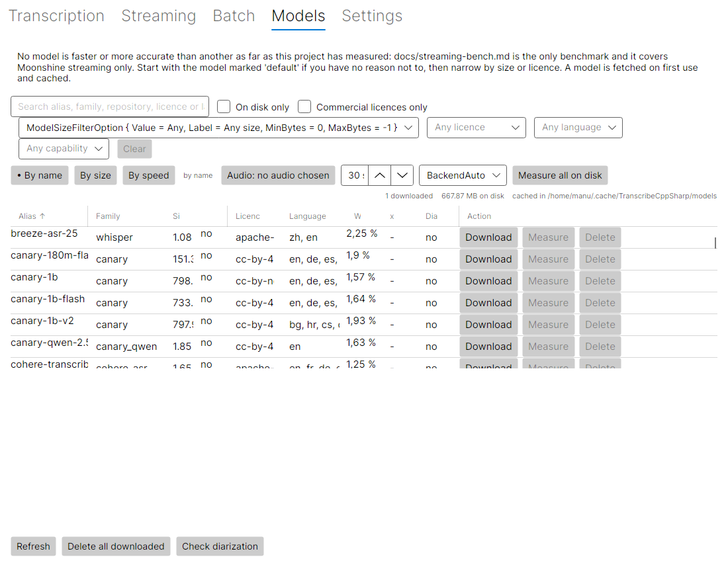The width and height of the screenshot is (728, 582).
Task: Click the '2,25 %' value
Action: click(x=361, y=233)
